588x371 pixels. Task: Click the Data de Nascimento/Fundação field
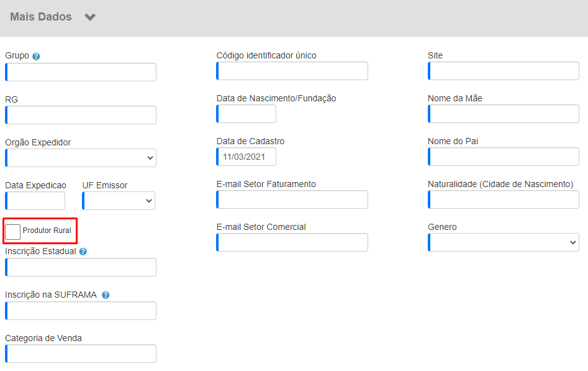click(x=246, y=114)
